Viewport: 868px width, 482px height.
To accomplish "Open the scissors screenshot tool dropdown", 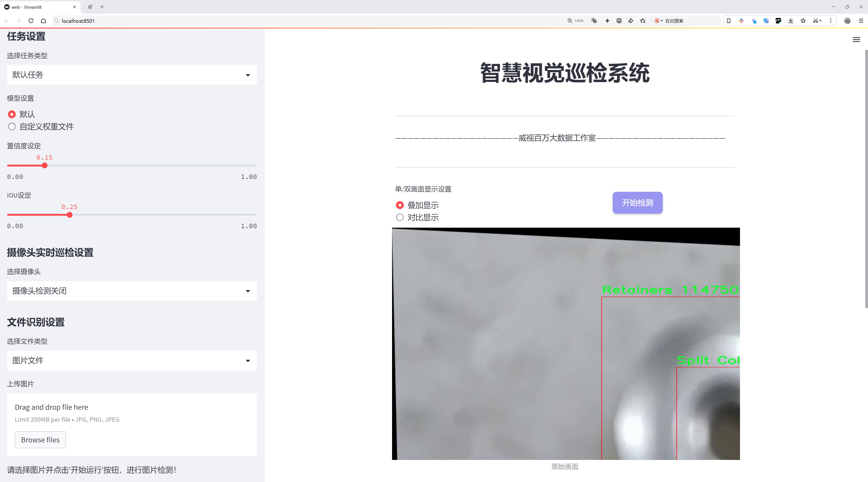I will pyautogui.click(x=817, y=20).
